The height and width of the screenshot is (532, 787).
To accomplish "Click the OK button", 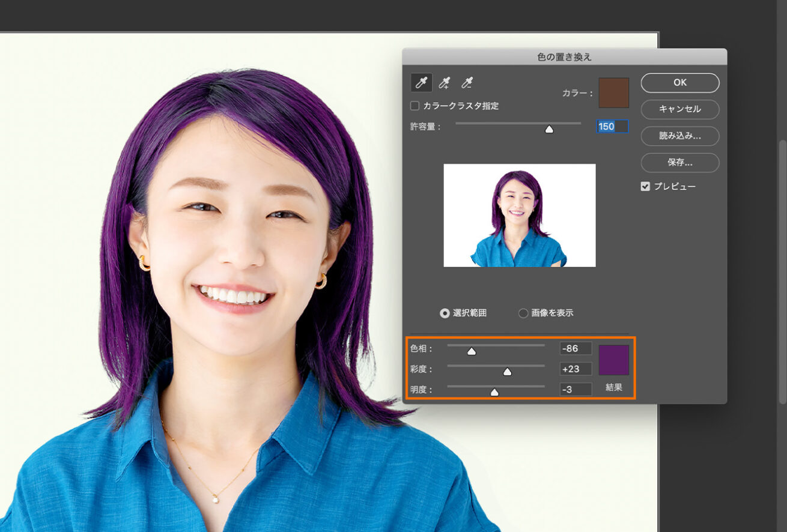I will [x=679, y=83].
